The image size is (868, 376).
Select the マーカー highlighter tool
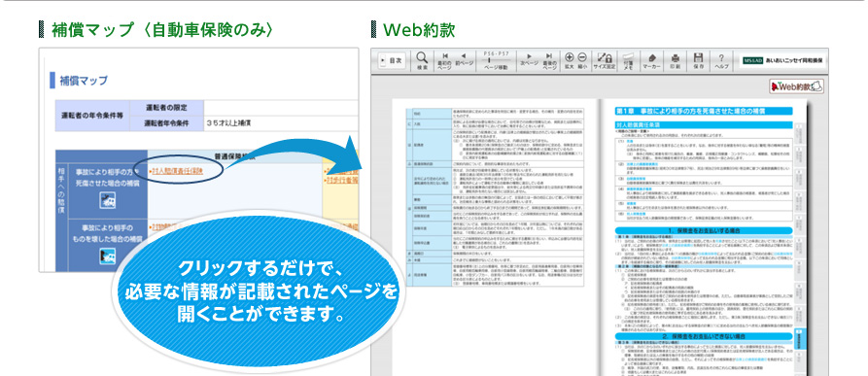651,60
